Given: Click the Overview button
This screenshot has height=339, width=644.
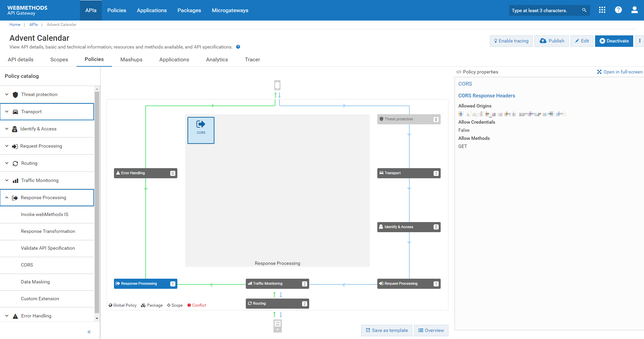Looking at the screenshot, I should 431,331.
